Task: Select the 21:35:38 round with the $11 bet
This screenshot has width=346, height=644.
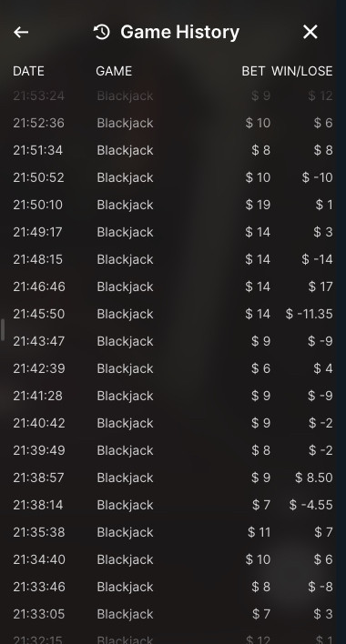Action: [x=173, y=532]
